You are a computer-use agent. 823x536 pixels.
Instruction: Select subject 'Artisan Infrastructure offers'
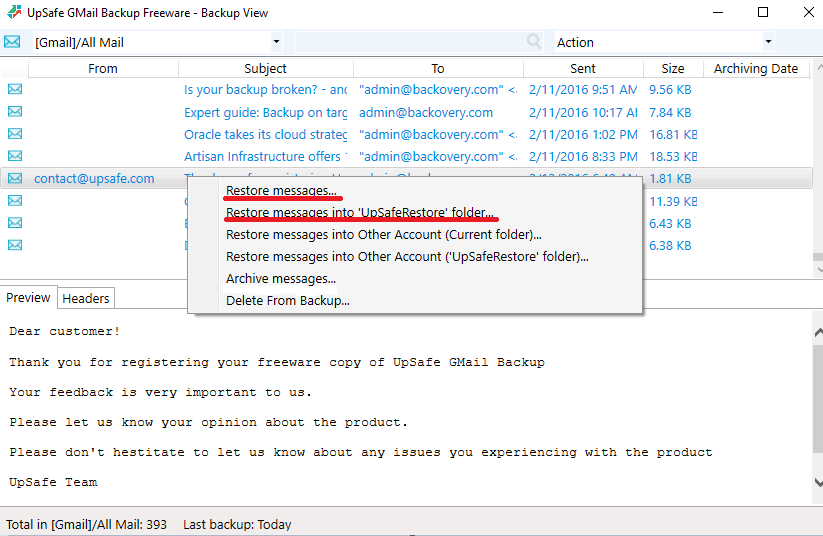coord(266,156)
